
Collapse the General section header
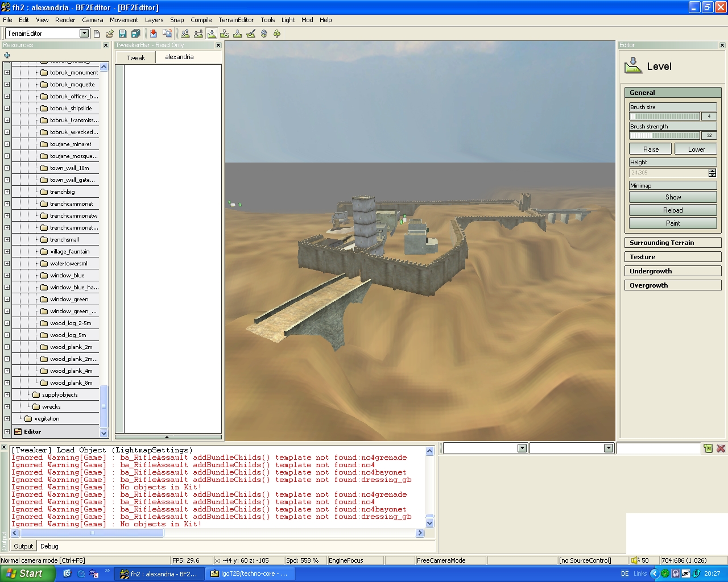[x=673, y=93]
